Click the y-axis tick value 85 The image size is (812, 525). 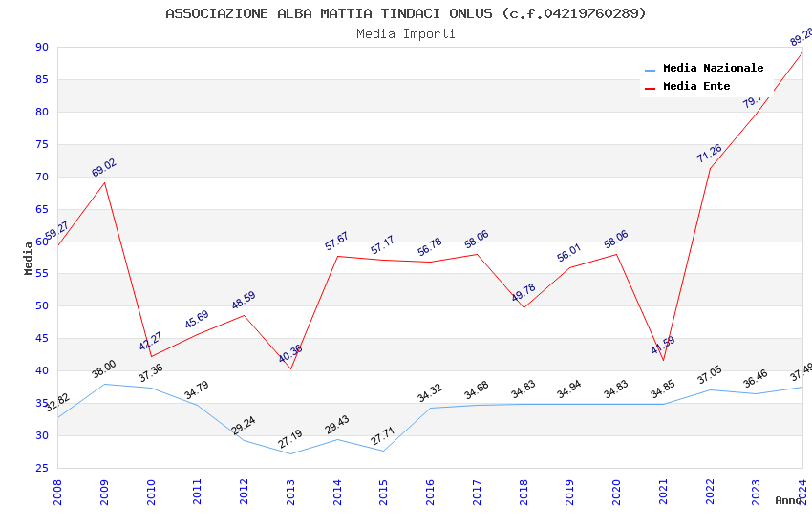pyautogui.click(x=42, y=79)
